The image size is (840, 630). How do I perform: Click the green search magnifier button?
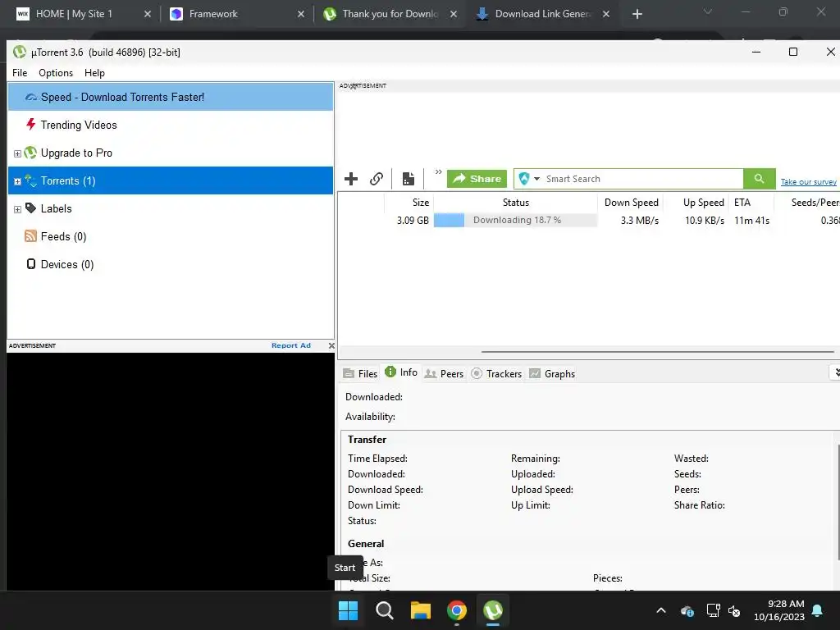click(x=759, y=178)
